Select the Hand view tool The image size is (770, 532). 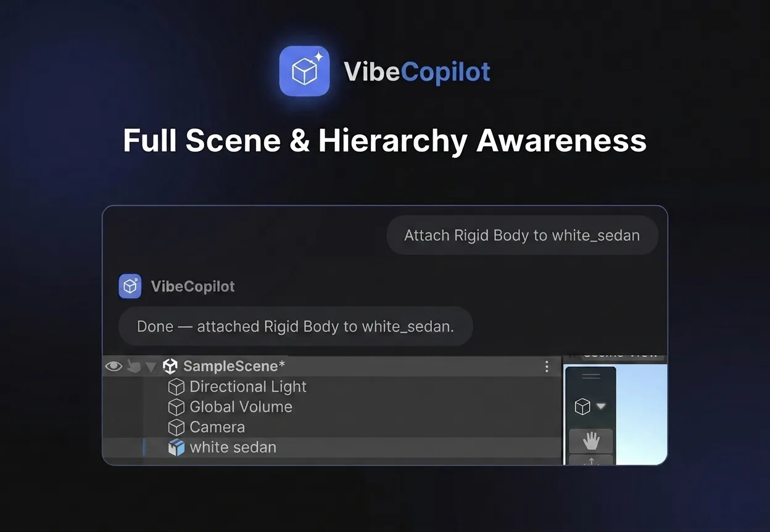(591, 441)
